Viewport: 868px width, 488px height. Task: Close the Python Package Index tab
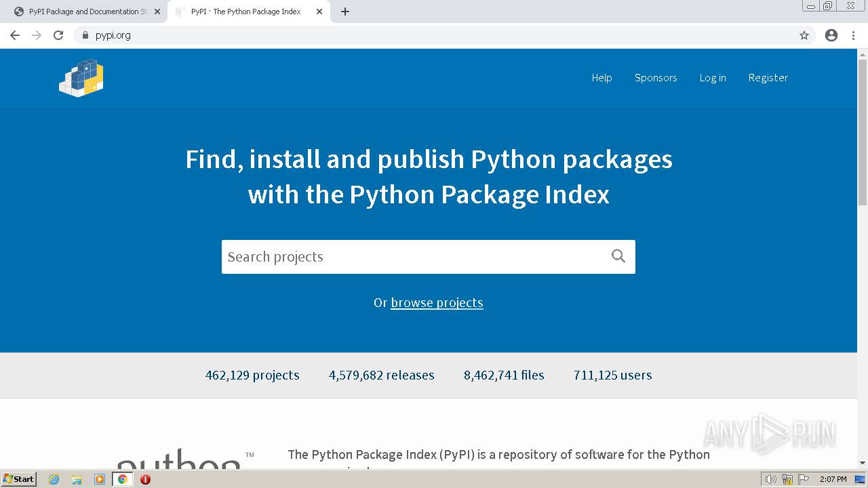pyautogui.click(x=319, y=12)
